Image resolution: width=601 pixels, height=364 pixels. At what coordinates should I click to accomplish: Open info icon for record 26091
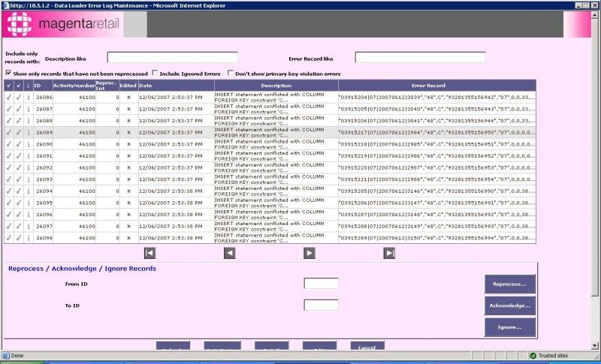[x=29, y=156]
